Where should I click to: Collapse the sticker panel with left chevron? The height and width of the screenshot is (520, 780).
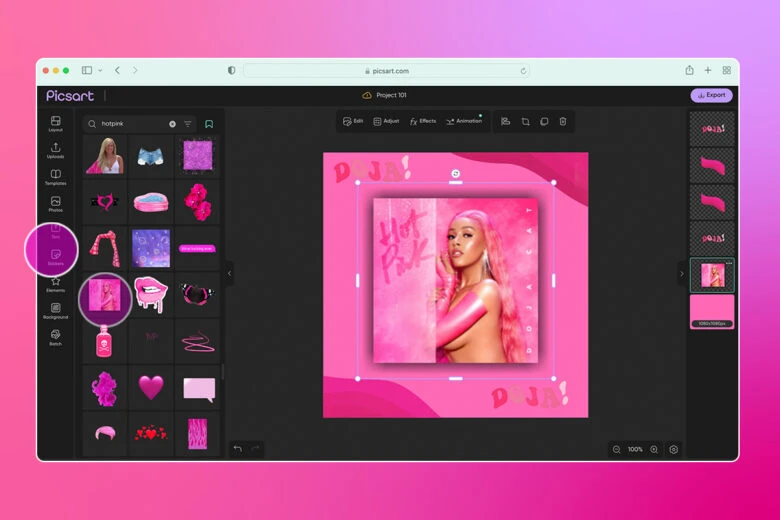pos(229,273)
